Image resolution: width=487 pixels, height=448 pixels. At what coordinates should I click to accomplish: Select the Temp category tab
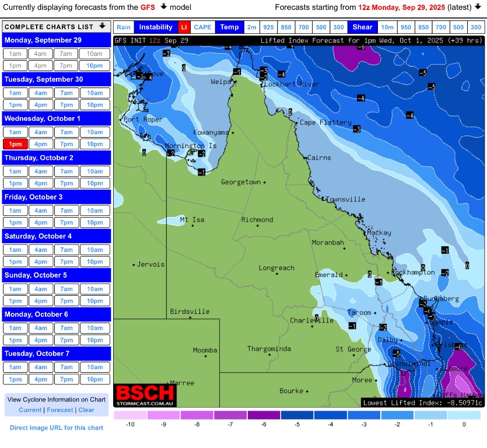(229, 27)
